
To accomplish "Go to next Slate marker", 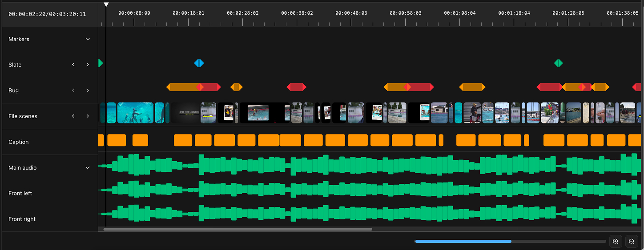I will (x=88, y=65).
